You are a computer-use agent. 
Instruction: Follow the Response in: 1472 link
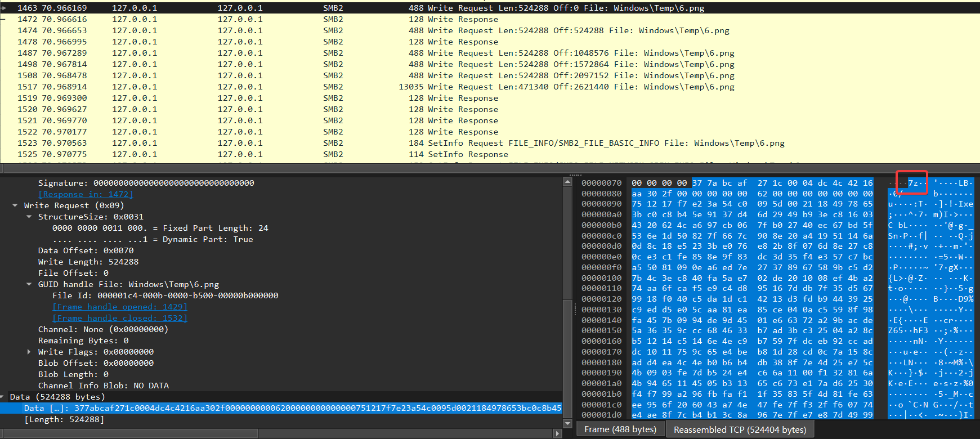(x=86, y=194)
